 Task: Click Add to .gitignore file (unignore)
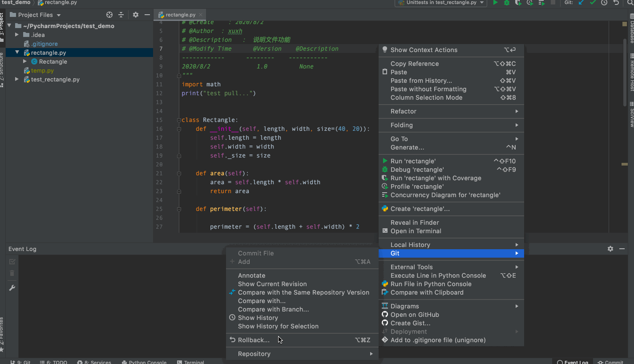(451, 340)
